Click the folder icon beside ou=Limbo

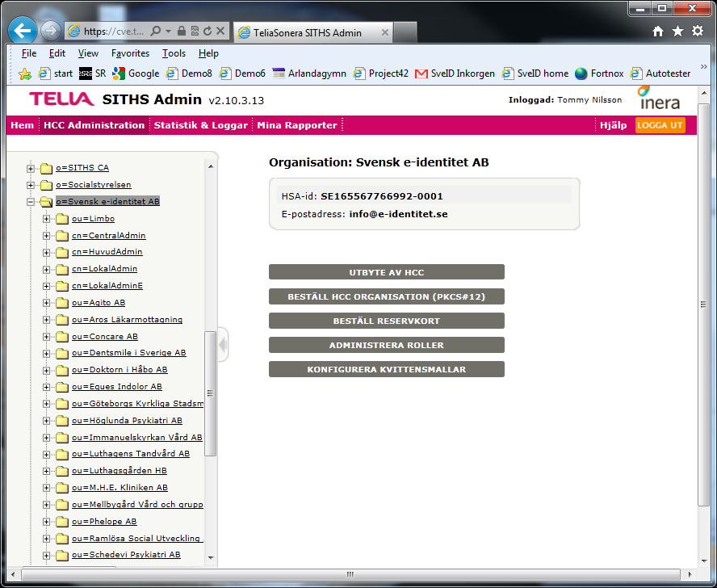coord(61,219)
